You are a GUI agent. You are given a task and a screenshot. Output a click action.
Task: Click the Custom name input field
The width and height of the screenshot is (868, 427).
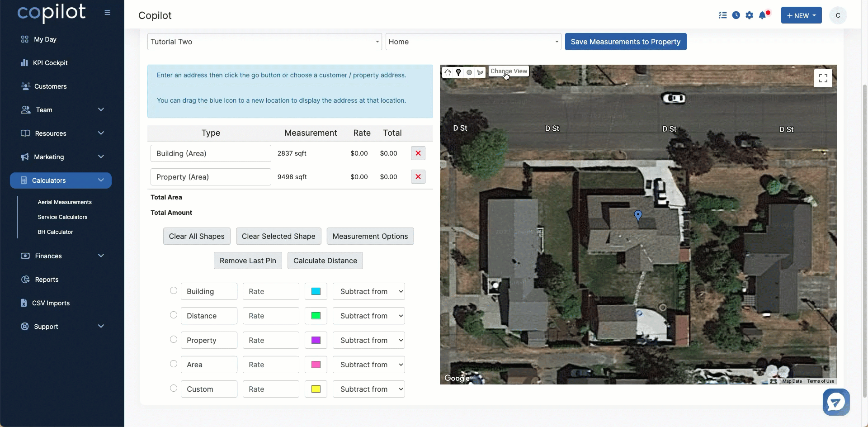[209, 389]
